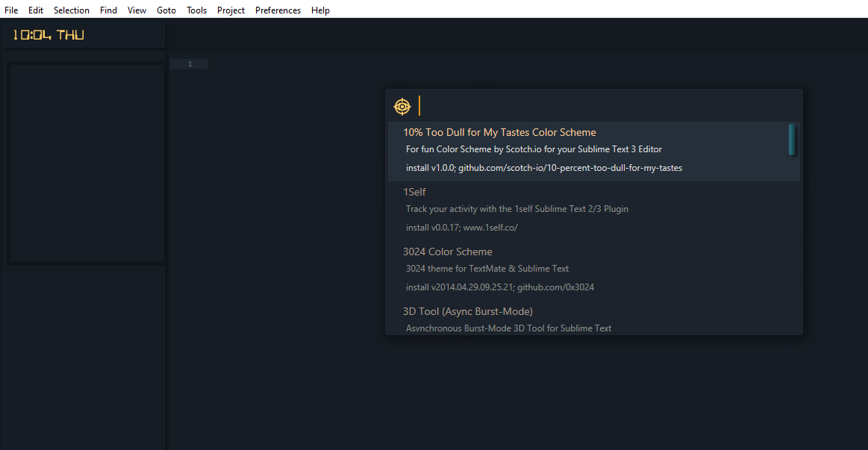The height and width of the screenshot is (450, 868).
Task: Open the Find menu
Action: pos(108,10)
